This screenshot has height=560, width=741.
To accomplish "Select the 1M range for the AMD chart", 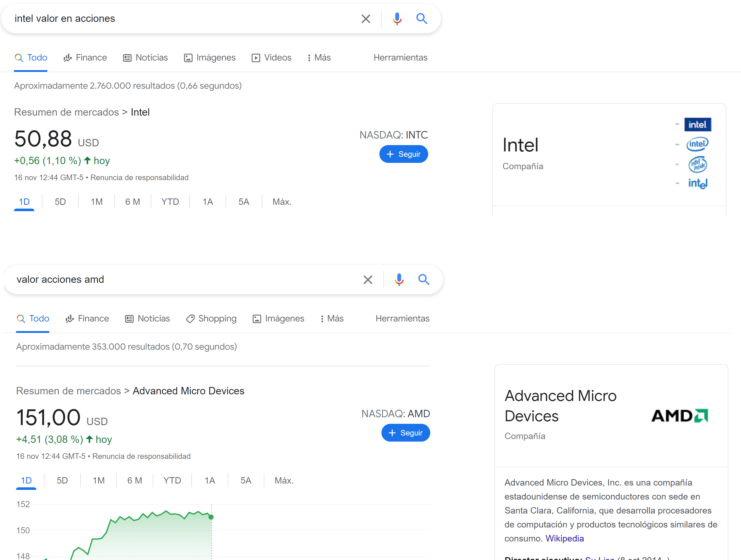I will tap(99, 481).
